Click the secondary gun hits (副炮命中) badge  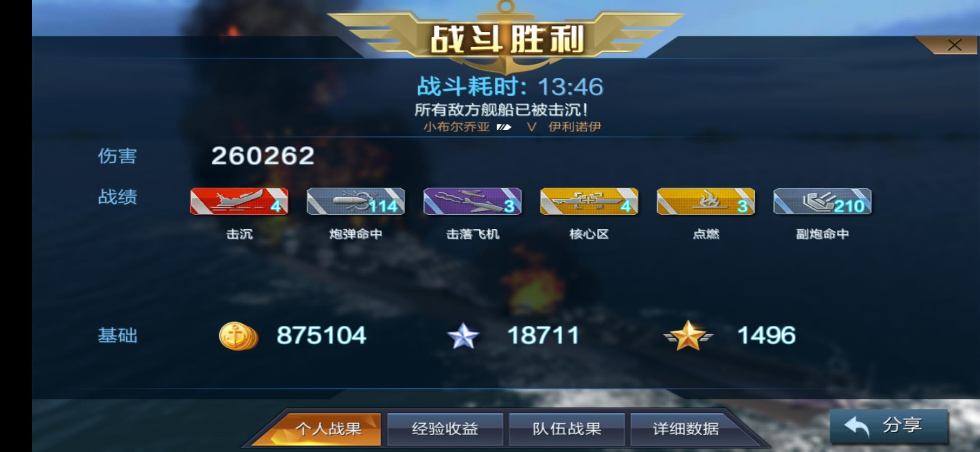[823, 201]
